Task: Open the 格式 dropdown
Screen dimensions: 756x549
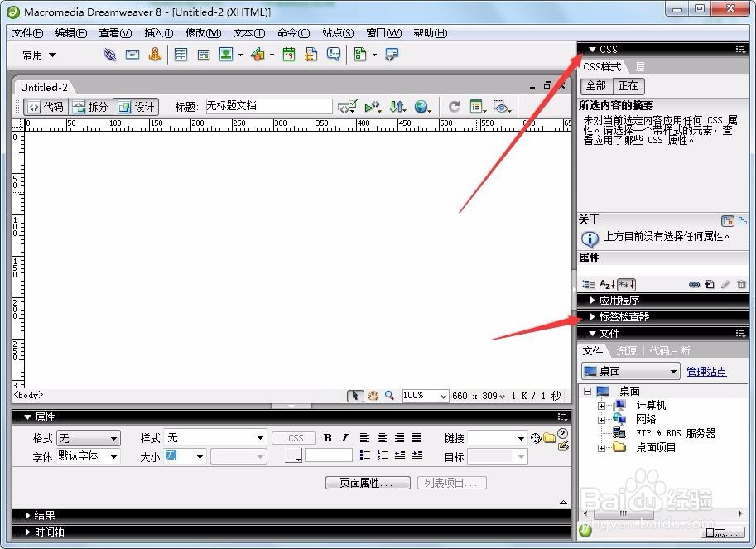Action: (x=89, y=438)
